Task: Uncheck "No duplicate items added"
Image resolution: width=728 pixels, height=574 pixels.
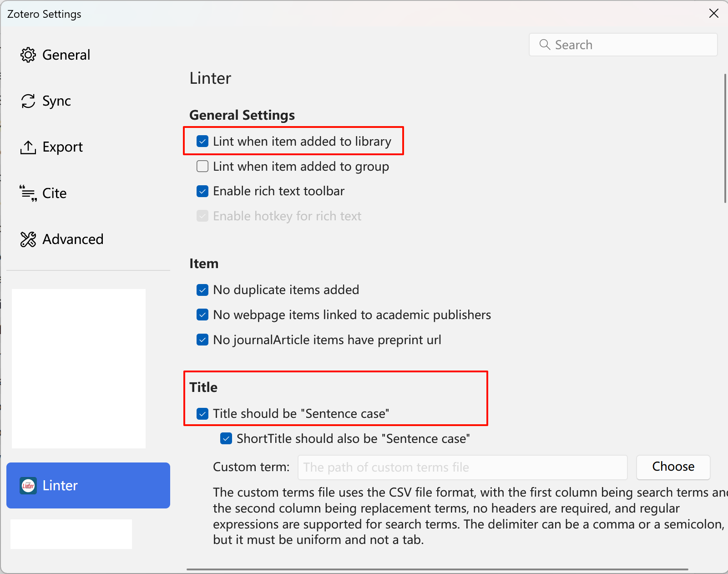Action: point(202,290)
